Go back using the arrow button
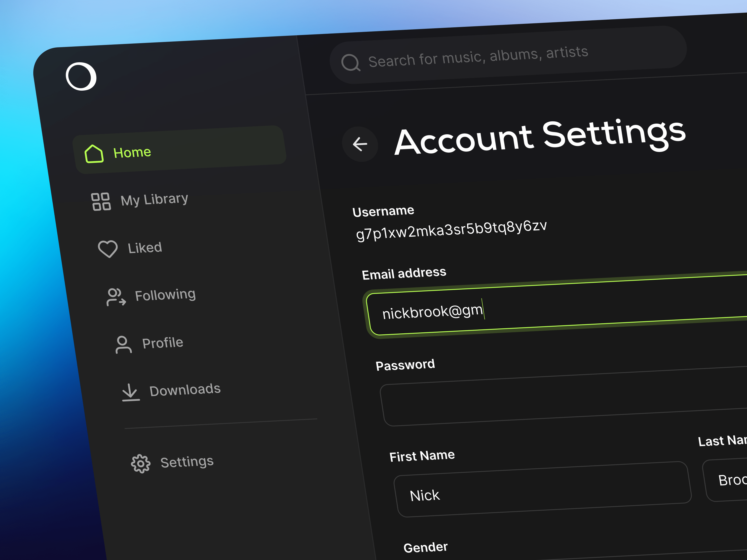 point(360,144)
